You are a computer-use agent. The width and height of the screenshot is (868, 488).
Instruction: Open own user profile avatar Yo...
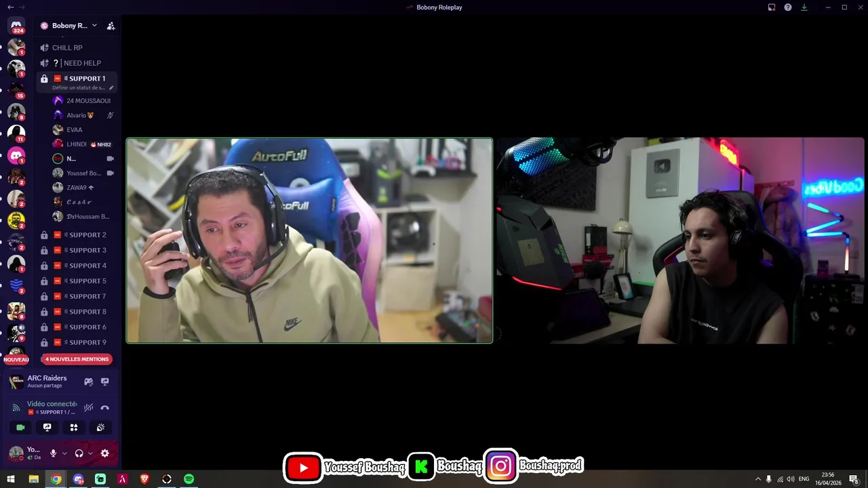(x=16, y=453)
